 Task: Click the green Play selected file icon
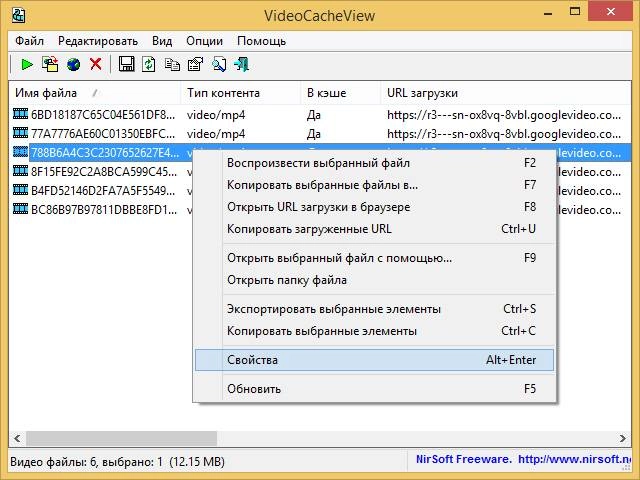pyautogui.click(x=27, y=64)
